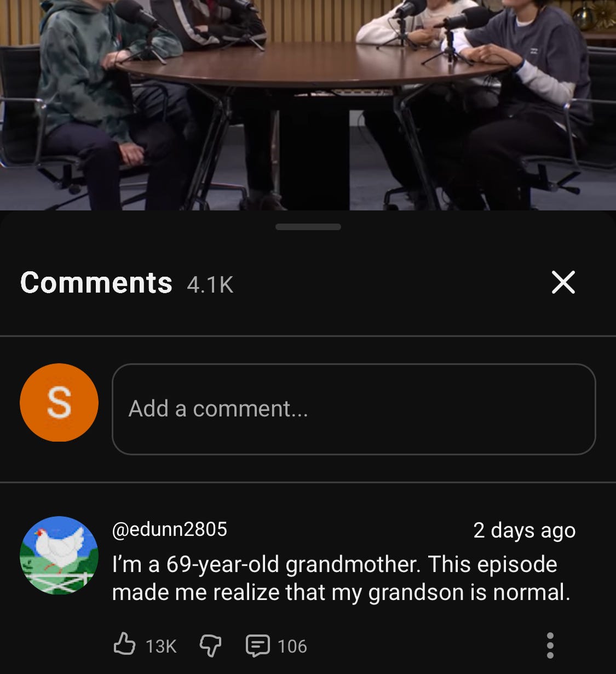Image resolution: width=616 pixels, height=674 pixels.
Task: Select the Comments heading
Action: point(96,283)
